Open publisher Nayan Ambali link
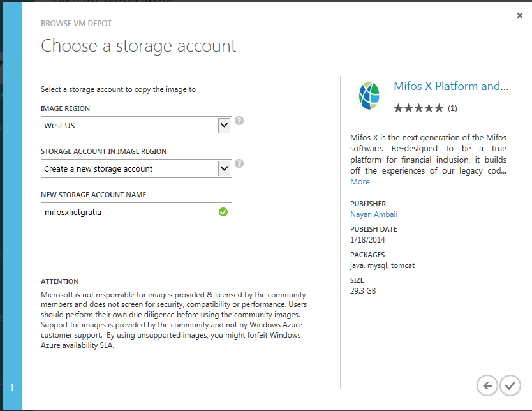Screen dimensions: 532x411 [x=374, y=214]
